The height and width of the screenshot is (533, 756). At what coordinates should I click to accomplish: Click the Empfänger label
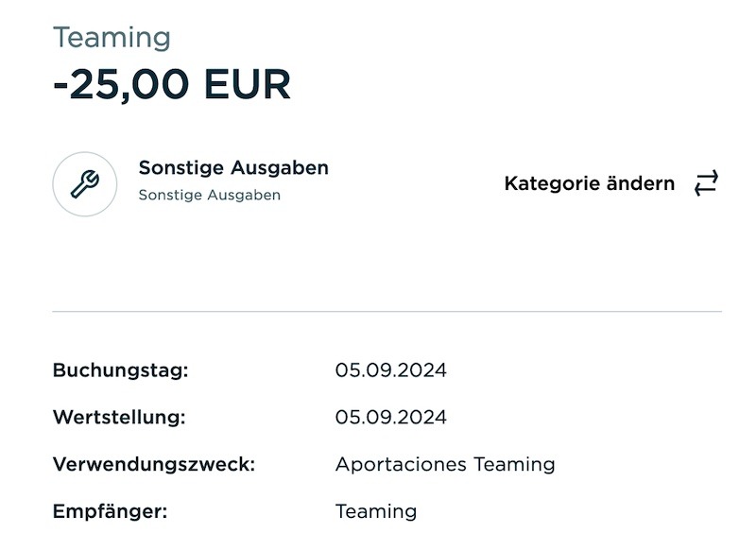pos(110,511)
